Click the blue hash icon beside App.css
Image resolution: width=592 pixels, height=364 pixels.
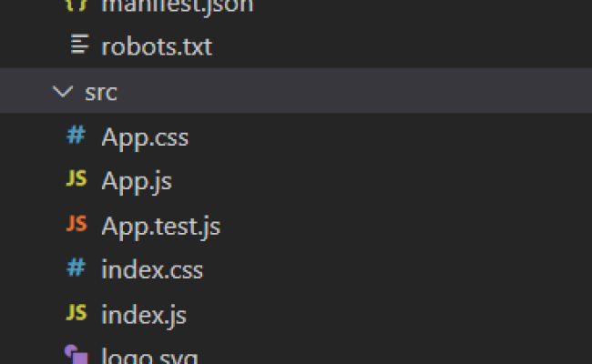(x=76, y=135)
